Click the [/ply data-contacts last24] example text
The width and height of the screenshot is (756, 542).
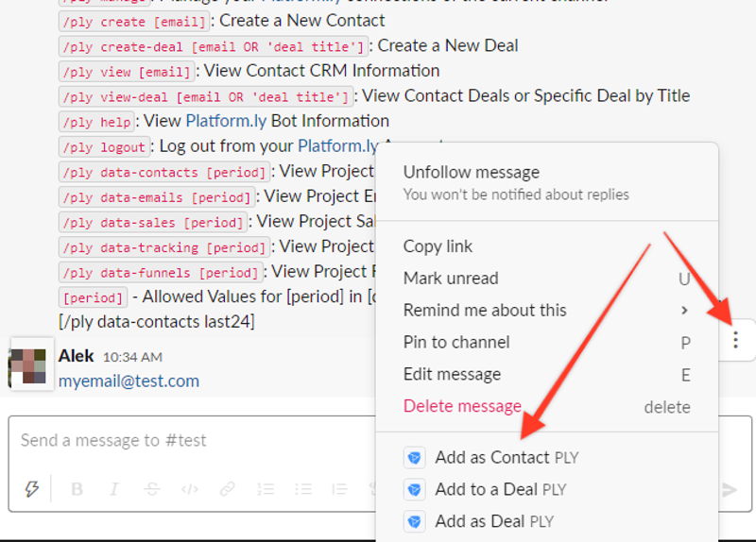pos(157,321)
